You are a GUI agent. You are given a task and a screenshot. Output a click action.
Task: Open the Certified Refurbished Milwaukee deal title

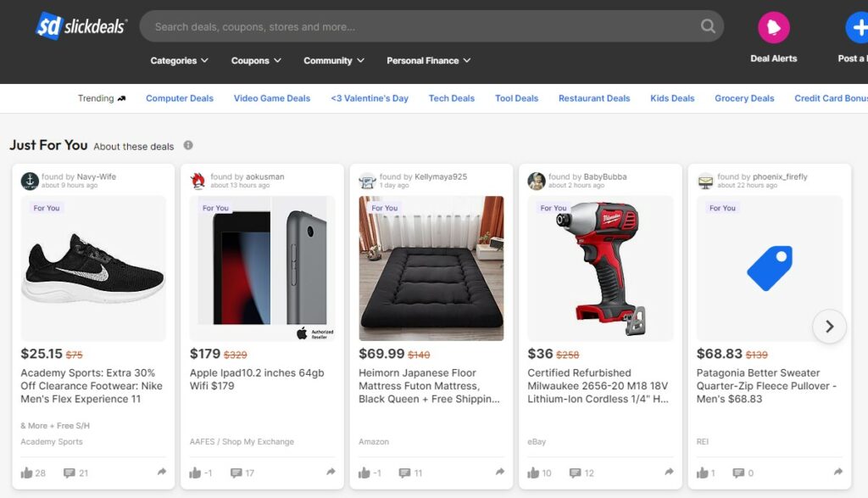pos(598,385)
